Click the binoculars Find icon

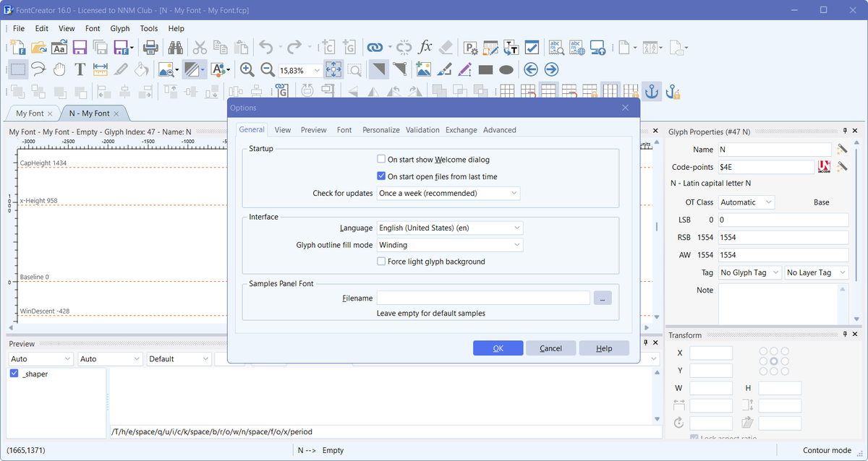tap(175, 48)
